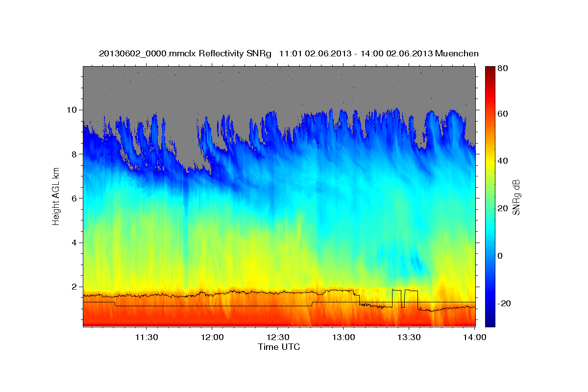Click the dark red top of the colorbar
The image size is (588, 392).
tap(490, 71)
